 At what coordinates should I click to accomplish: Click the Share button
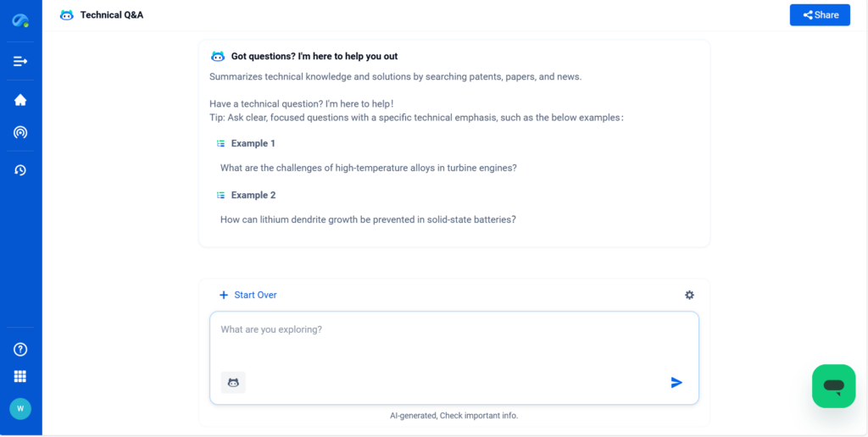820,15
